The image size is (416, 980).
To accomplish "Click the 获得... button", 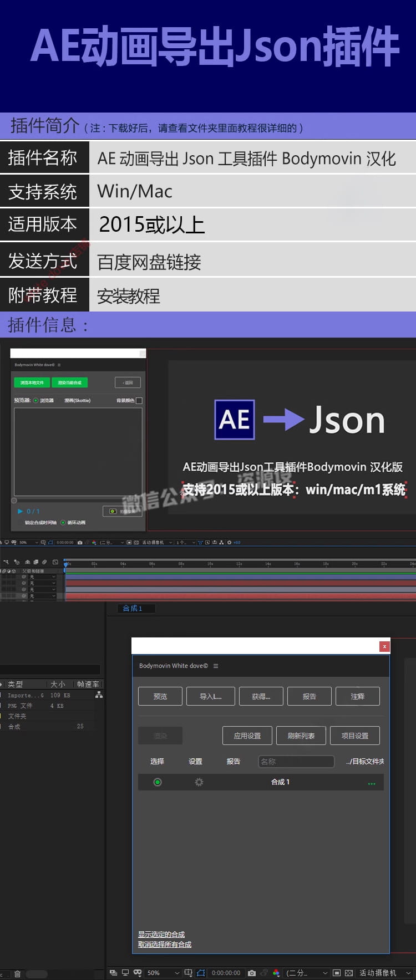I will 261,696.
